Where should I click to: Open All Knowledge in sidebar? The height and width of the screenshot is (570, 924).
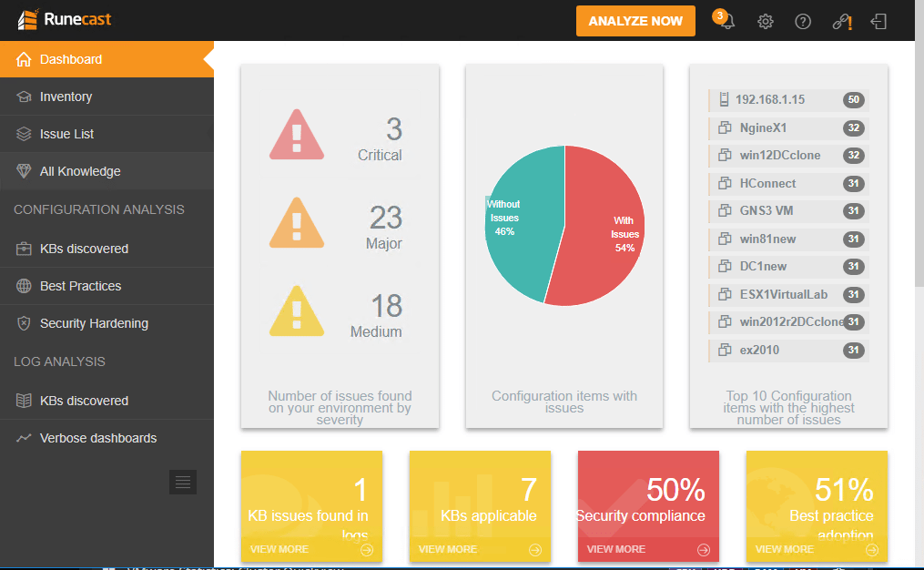pos(107,171)
